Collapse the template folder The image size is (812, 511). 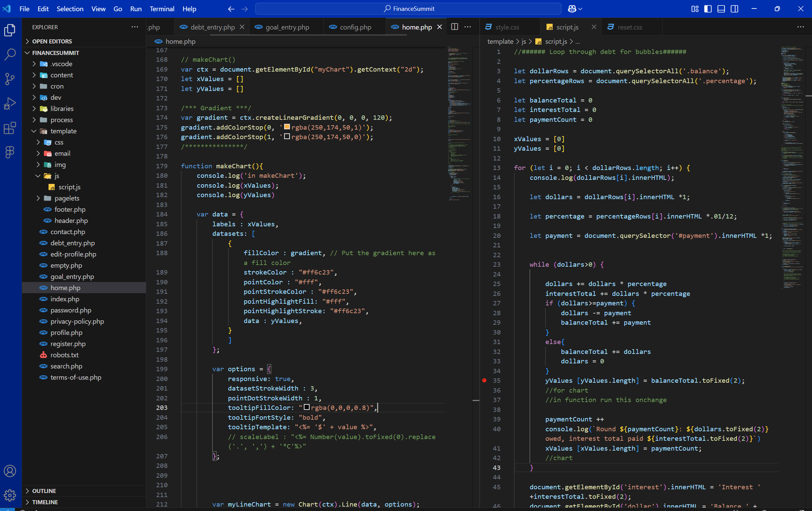pos(63,131)
